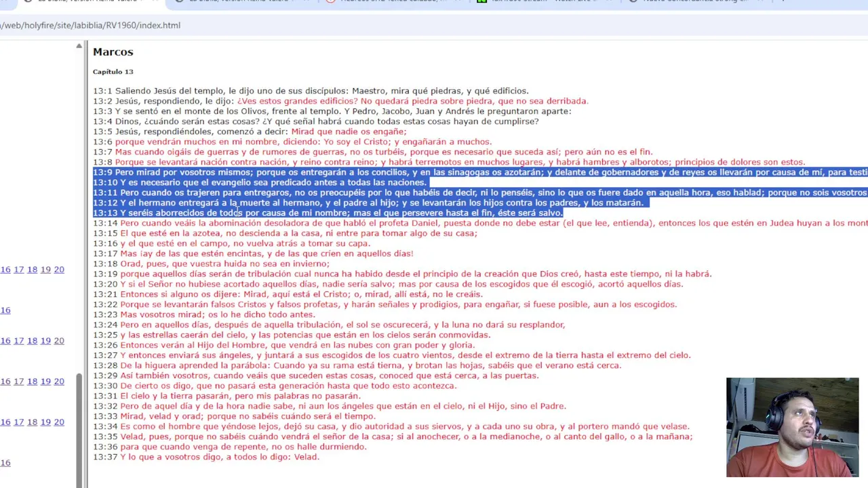Click highlighted verse 13:10 'evangelio sea predicado'
Image resolution: width=868 pixels, height=488 pixels.
(x=260, y=182)
